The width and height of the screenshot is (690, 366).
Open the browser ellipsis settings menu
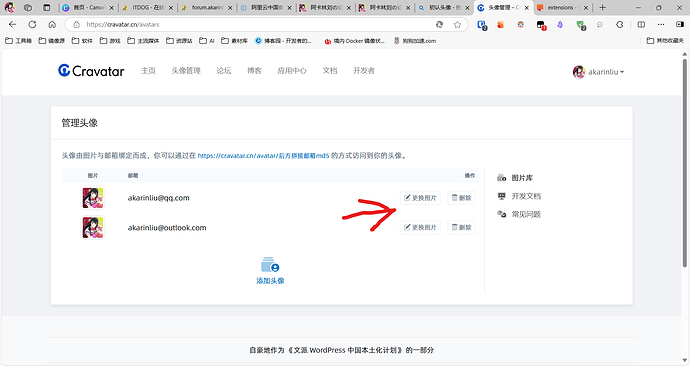[661, 25]
